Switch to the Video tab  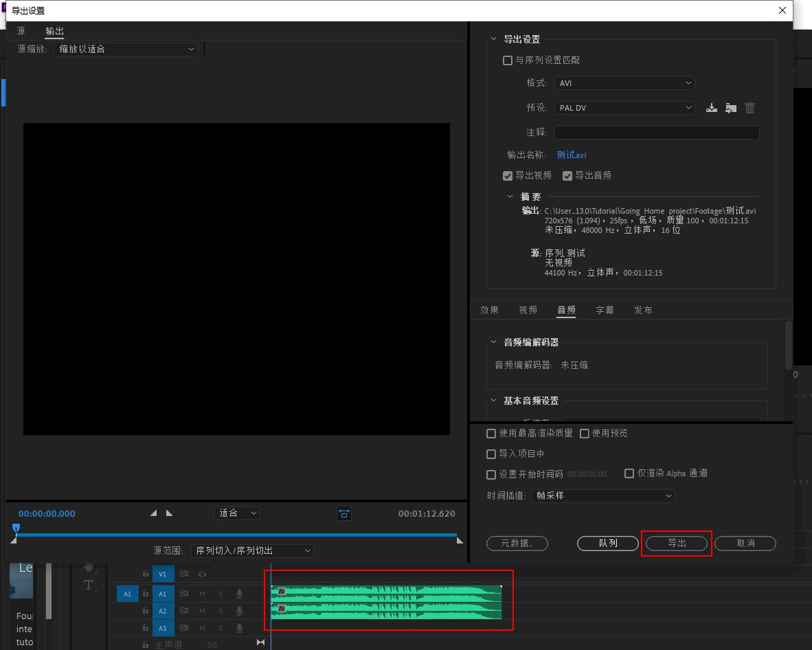coord(528,311)
